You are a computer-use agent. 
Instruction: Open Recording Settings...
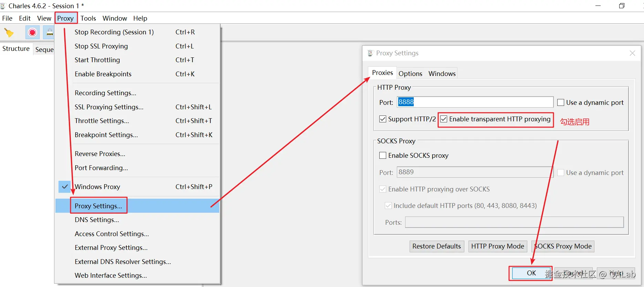(137, 93)
